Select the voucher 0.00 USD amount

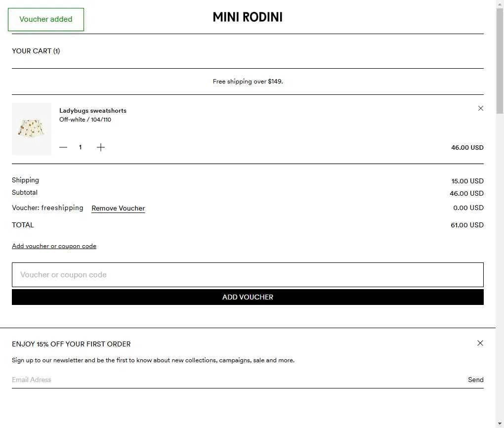click(x=468, y=208)
